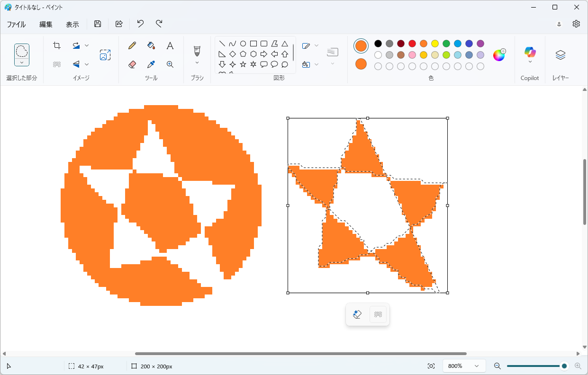Select Color 1 primary swatch
Screen dimensions: 588x375
[x=361, y=46]
